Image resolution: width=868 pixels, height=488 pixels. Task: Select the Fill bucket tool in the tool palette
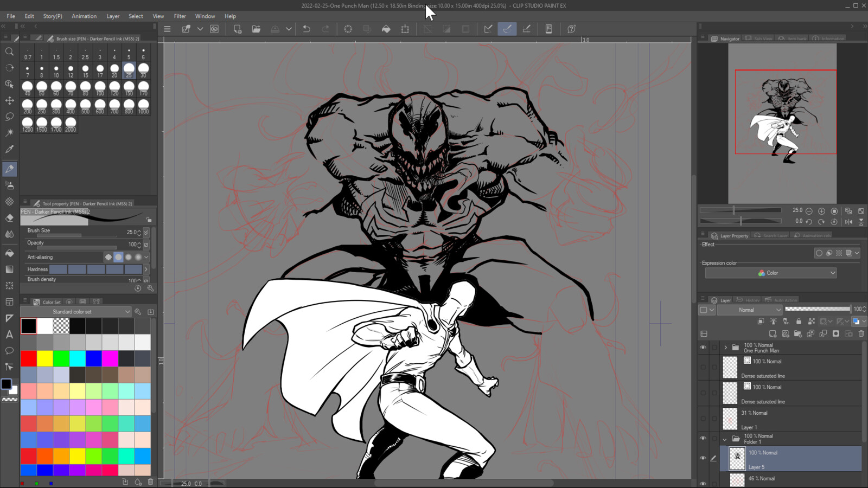(x=9, y=253)
